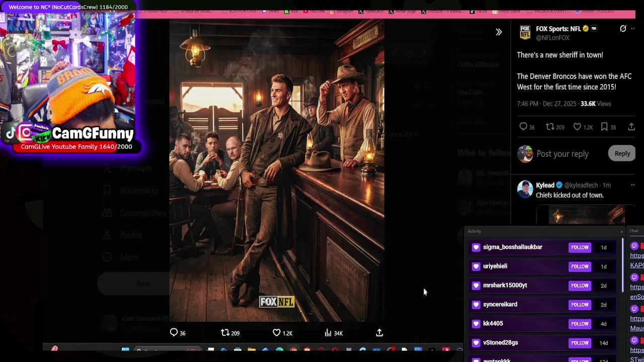View analytics icon showing 34K
This screenshot has height=362, width=644.
pyautogui.click(x=328, y=332)
